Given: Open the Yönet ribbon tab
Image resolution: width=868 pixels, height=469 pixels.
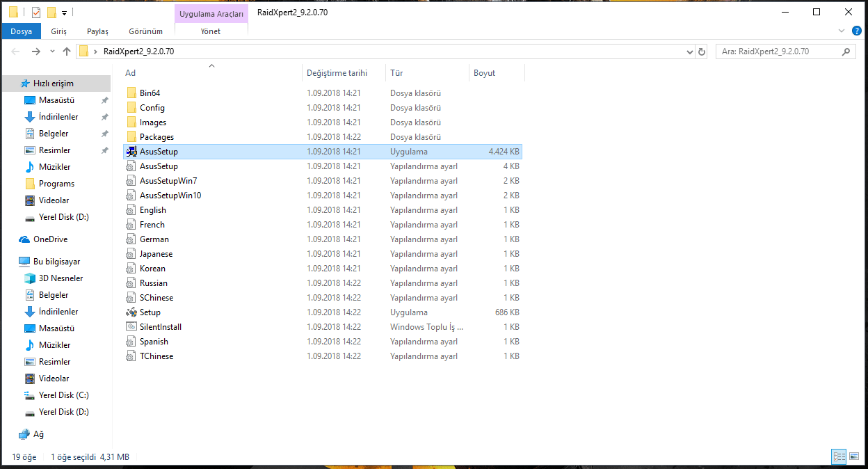Looking at the screenshot, I should [x=211, y=31].
